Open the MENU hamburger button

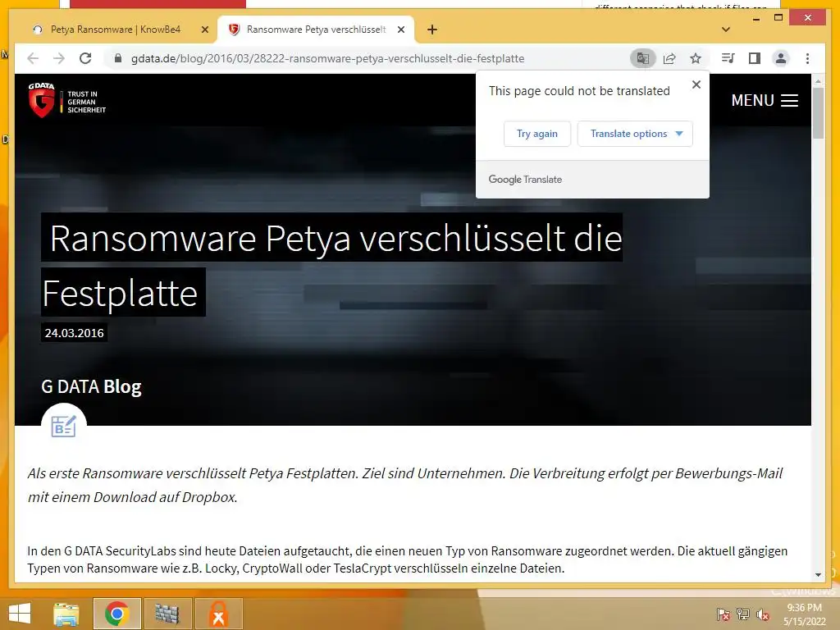point(765,100)
